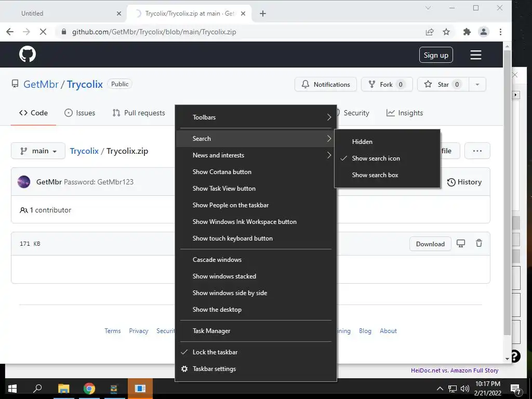Open the GitHub home logo

(28, 54)
